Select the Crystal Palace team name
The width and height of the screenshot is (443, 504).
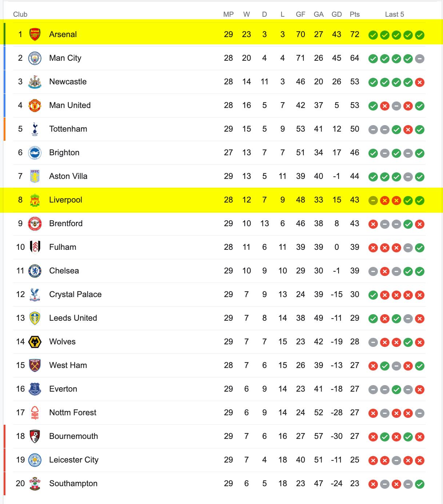click(x=75, y=295)
